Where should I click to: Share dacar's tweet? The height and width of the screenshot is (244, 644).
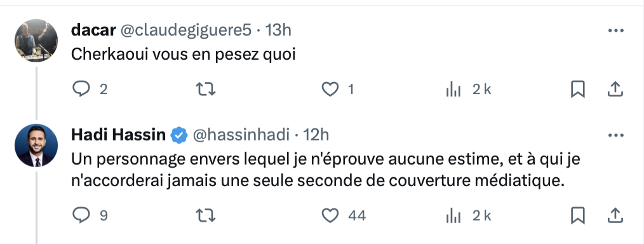click(x=615, y=89)
